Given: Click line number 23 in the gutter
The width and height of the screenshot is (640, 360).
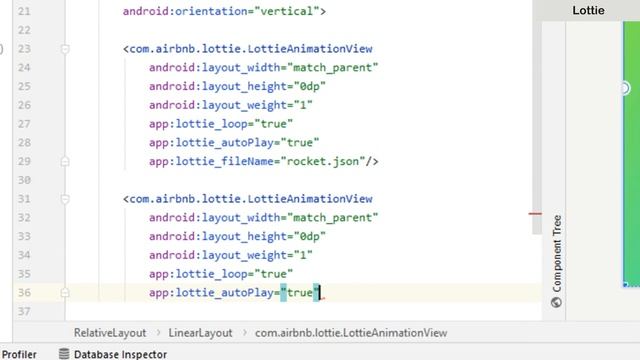Looking at the screenshot, I should pyautogui.click(x=24, y=49).
